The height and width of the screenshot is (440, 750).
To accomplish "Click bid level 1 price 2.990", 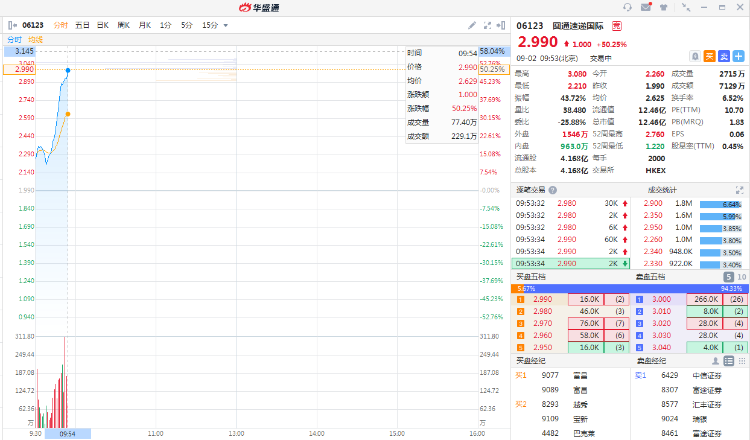I will (542, 299).
